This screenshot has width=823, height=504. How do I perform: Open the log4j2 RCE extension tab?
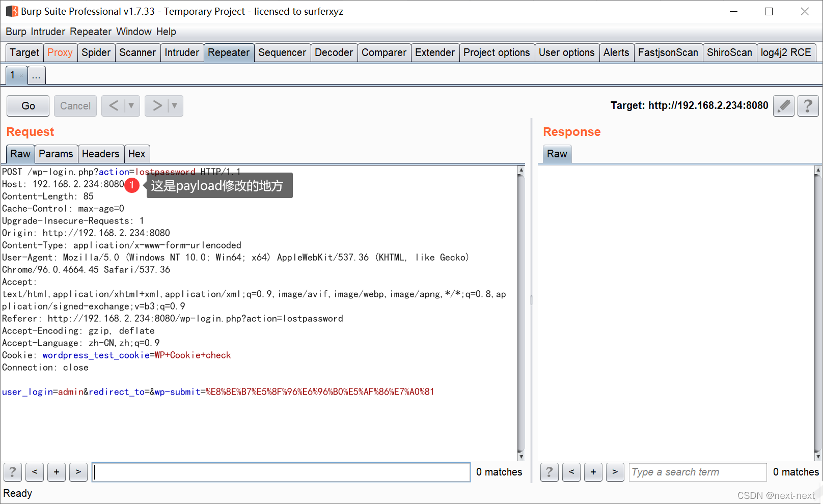[786, 52]
